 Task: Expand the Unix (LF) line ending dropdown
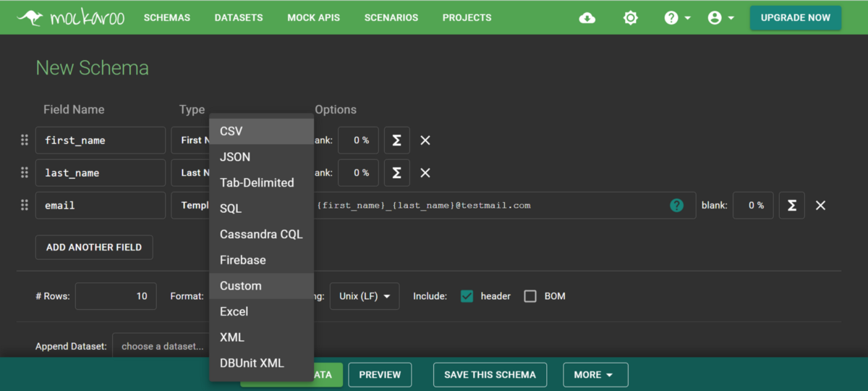click(x=364, y=296)
